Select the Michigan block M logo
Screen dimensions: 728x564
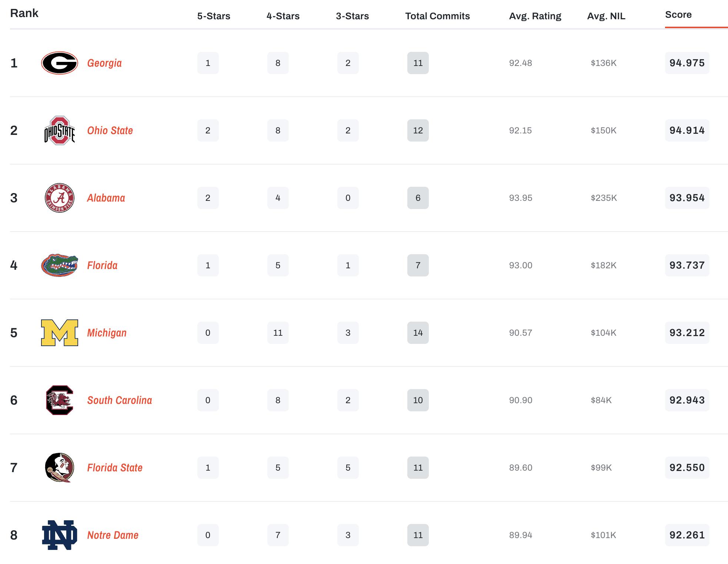point(59,333)
